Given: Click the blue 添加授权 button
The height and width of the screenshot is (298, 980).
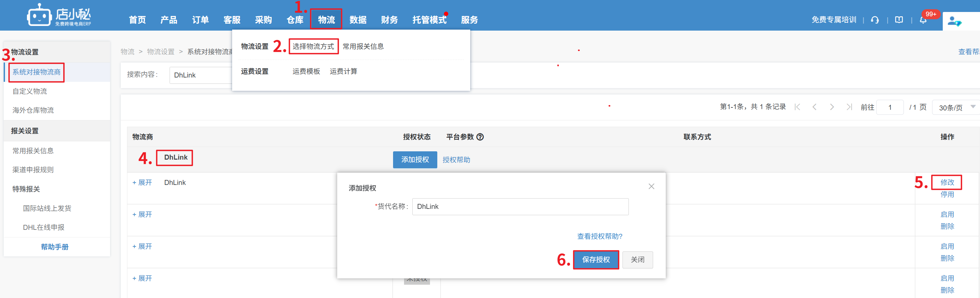Looking at the screenshot, I should [x=415, y=160].
